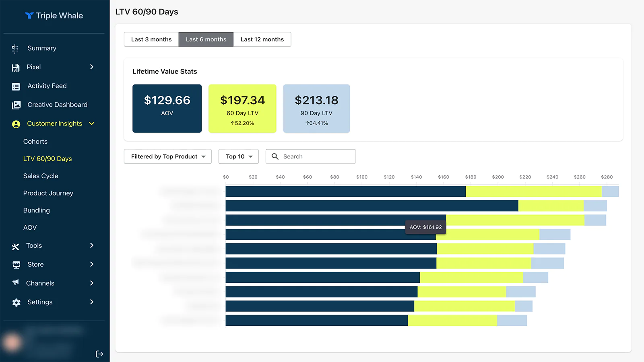Click the Settings gear icon
The height and width of the screenshot is (362, 644).
pyautogui.click(x=16, y=302)
